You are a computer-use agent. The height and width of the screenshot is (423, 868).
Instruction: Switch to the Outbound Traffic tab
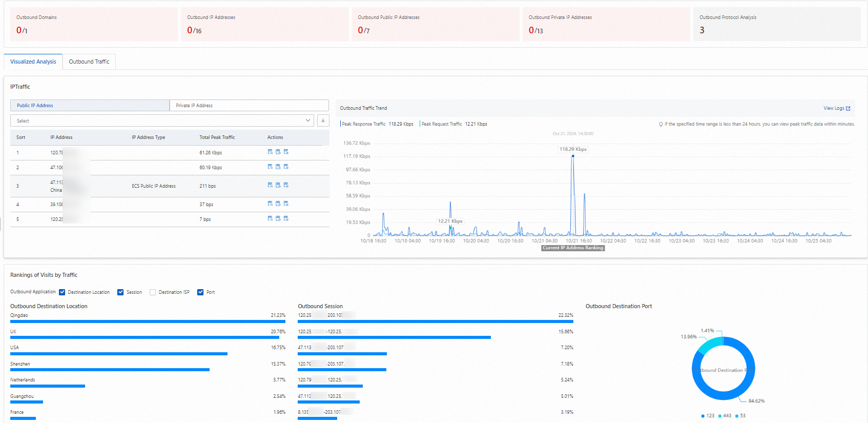click(x=89, y=62)
